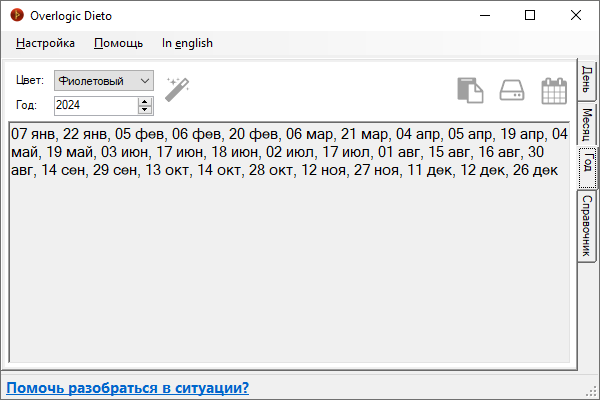Open the Помощь menu
The width and height of the screenshot is (600, 400).
118,43
